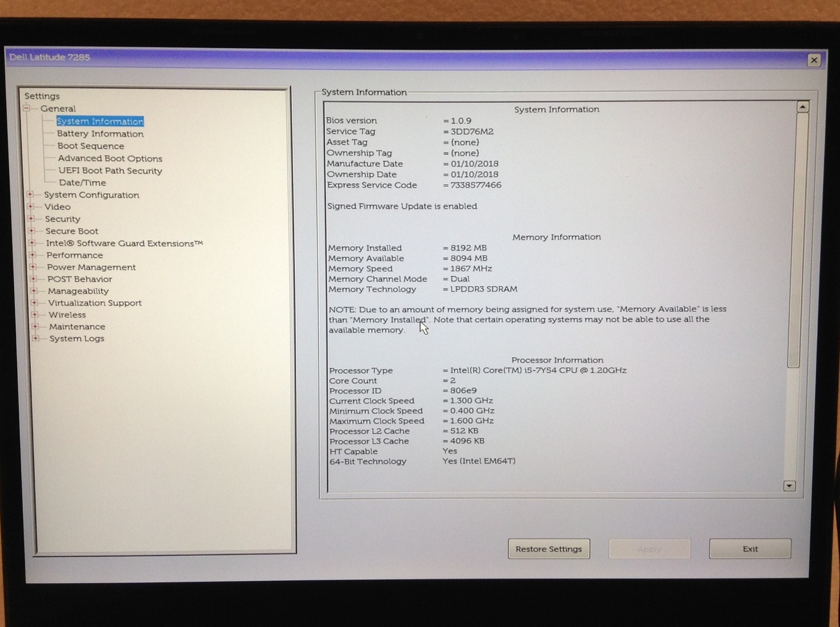Expand the Wireless node
This screenshot has height=627, width=840.
tap(35, 314)
